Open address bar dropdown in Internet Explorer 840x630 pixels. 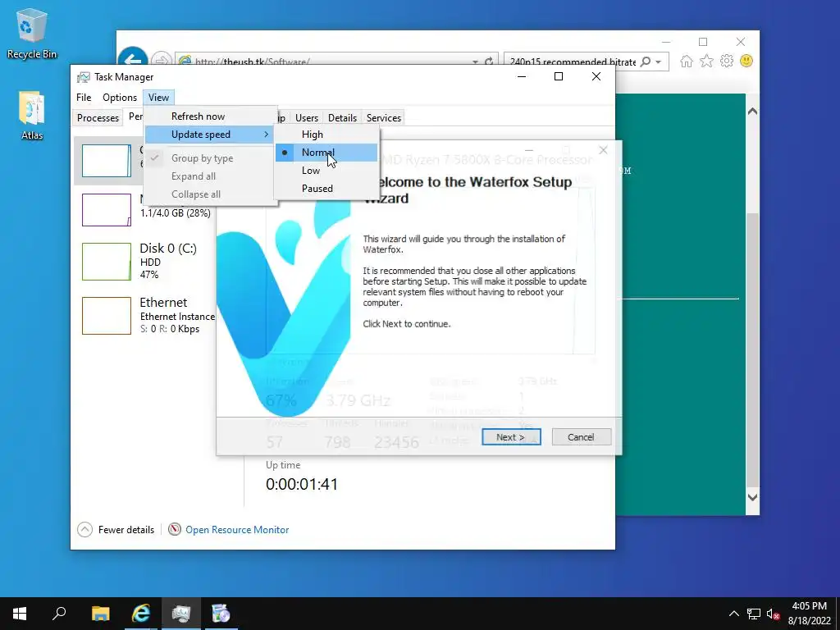tap(475, 62)
